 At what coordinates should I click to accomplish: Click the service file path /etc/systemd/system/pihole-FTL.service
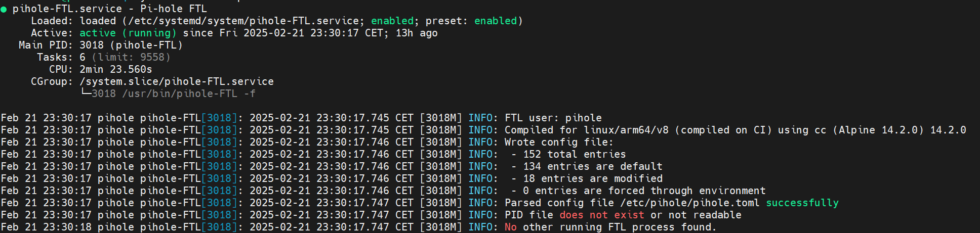point(243,21)
